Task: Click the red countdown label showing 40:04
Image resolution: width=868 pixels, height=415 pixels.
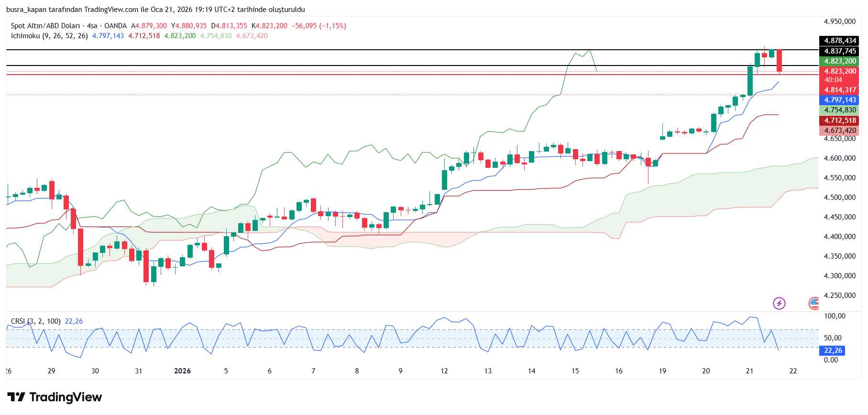Action: pos(833,80)
